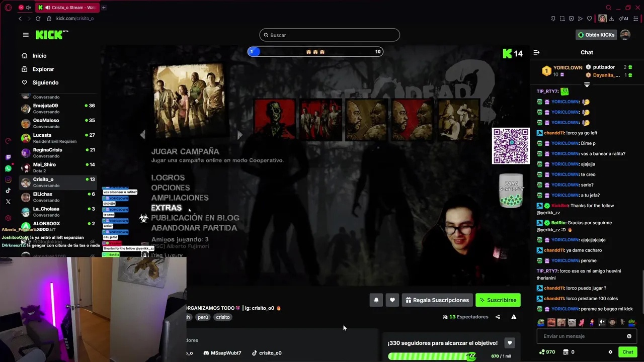The width and height of the screenshot is (644, 362).
Task: Click the green Chat send button
Action: click(x=627, y=352)
